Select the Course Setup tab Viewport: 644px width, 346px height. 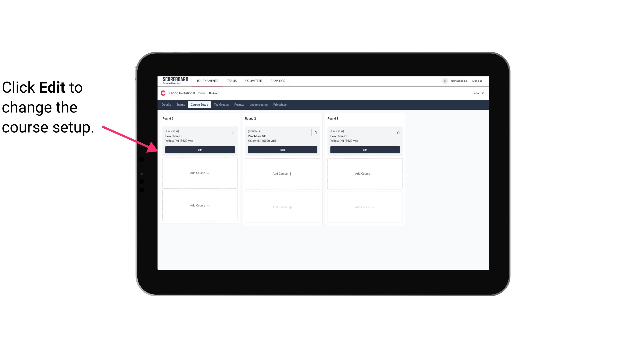[x=199, y=105]
